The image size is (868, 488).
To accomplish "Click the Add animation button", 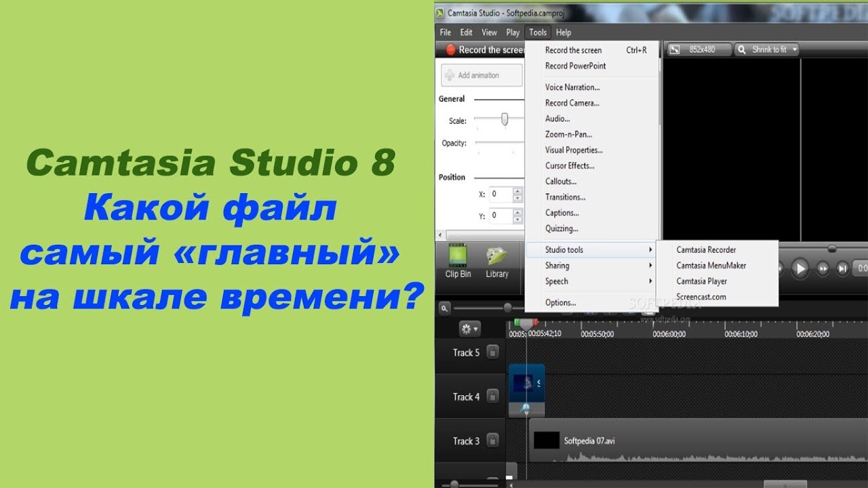I will click(x=482, y=75).
